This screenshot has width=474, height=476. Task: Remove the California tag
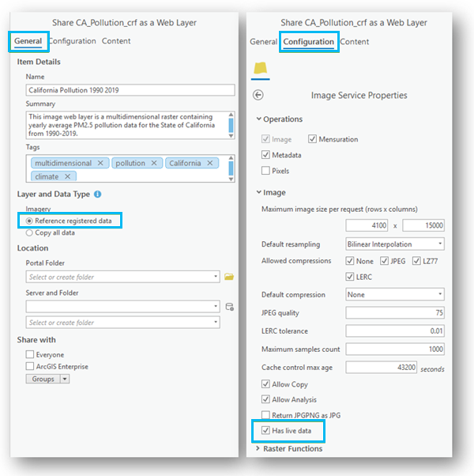tap(210, 163)
